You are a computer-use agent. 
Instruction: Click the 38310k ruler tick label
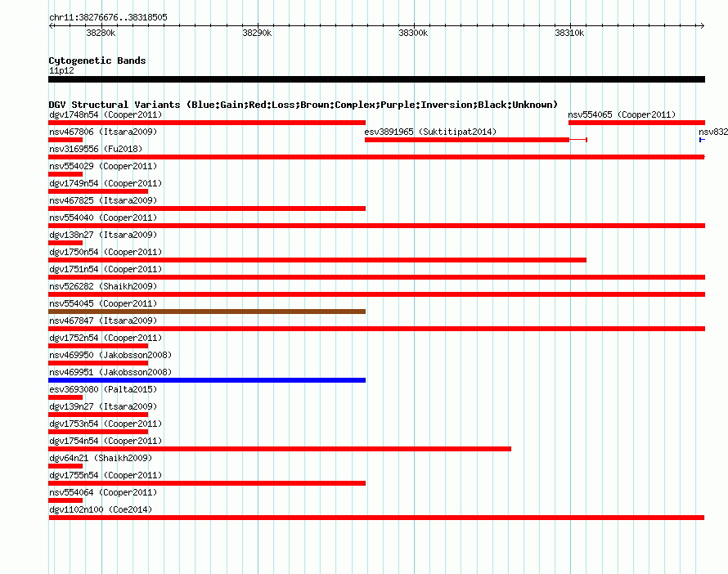pyautogui.click(x=569, y=33)
